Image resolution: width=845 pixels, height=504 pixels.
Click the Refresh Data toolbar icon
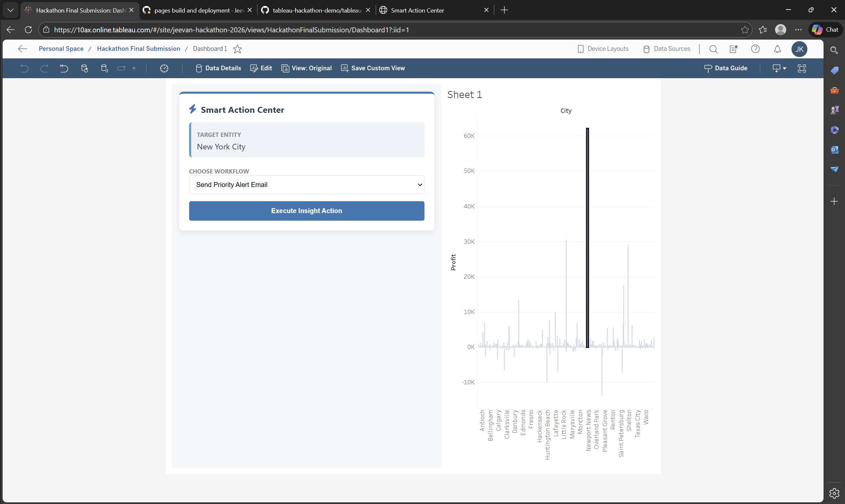[x=84, y=68]
